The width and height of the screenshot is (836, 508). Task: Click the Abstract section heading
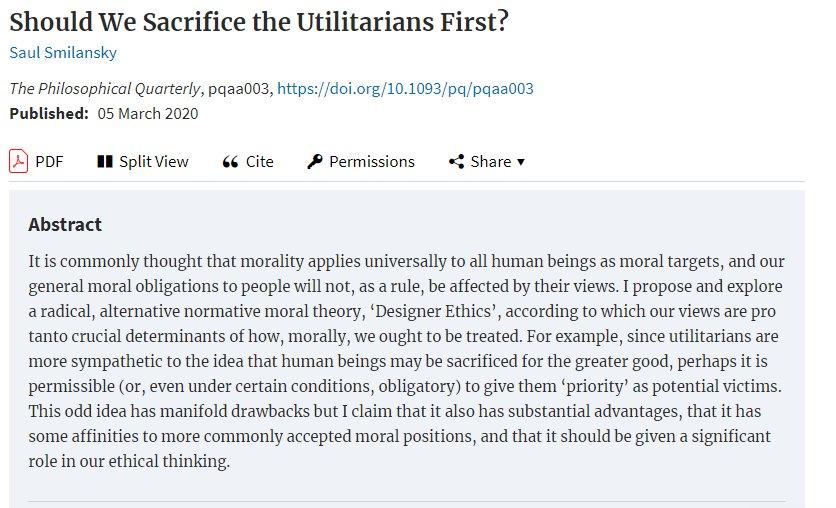click(65, 224)
